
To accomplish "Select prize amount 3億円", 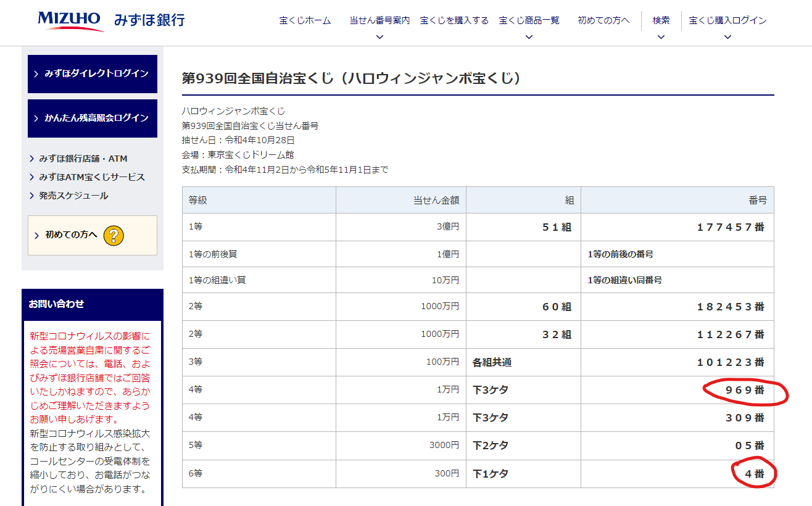I will pos(447,227).
